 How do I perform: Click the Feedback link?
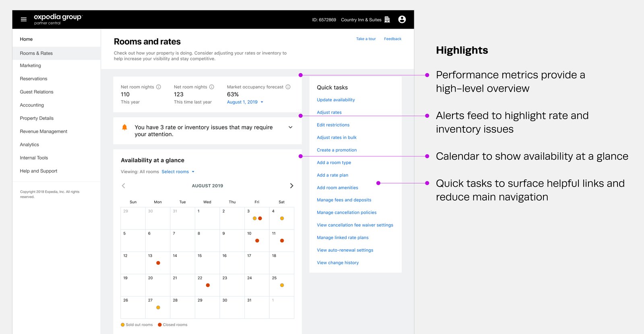(392, 39)
